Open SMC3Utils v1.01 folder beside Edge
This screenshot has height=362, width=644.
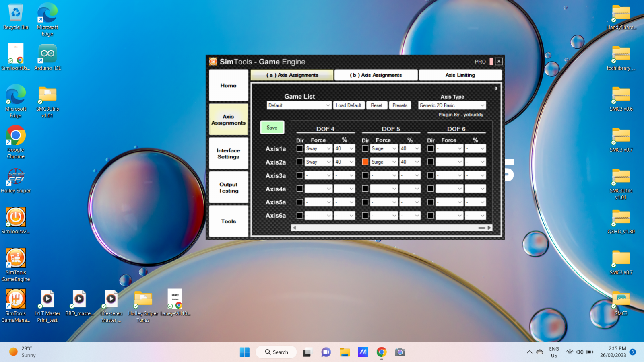pos(47,101)
